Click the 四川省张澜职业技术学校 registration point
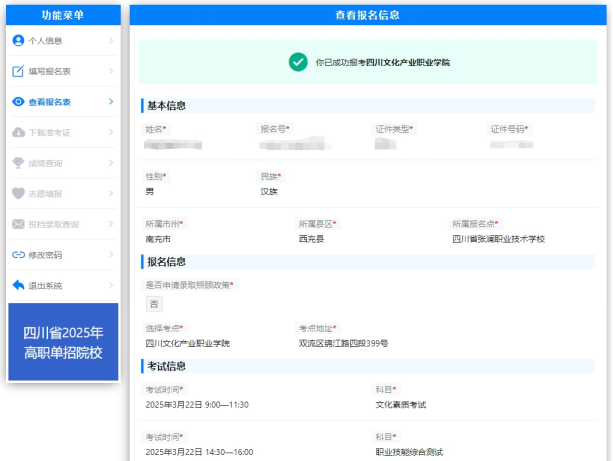Viewport: 613px width, 461px height. click(x=498, y=239)
